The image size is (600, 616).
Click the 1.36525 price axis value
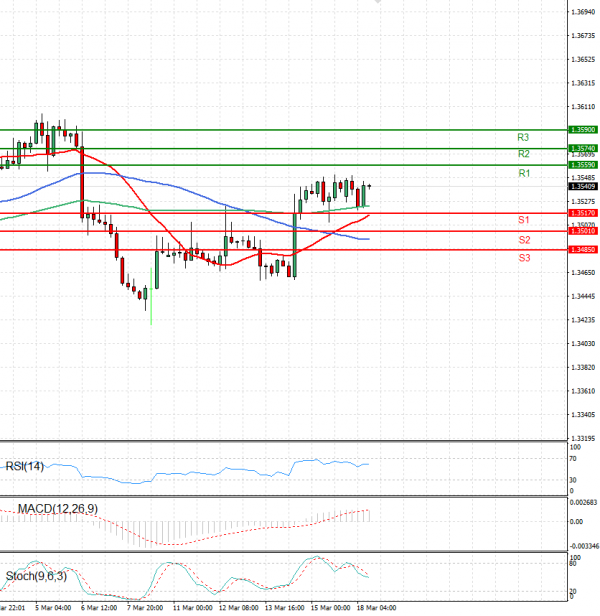pos(583,60)
